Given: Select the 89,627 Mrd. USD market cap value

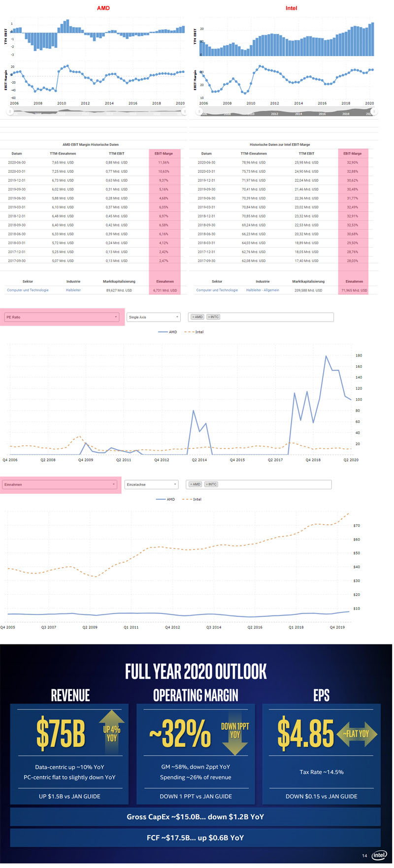Looking at the screenshot, I should (x=118, y=290).
